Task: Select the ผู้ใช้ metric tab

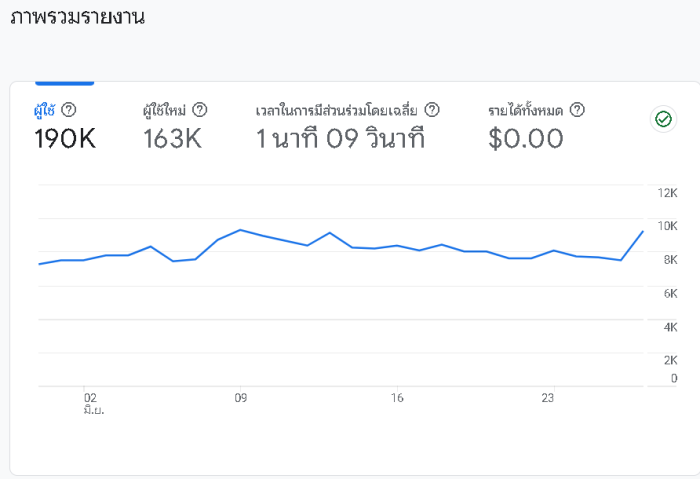Action: (x=44, y=110)
